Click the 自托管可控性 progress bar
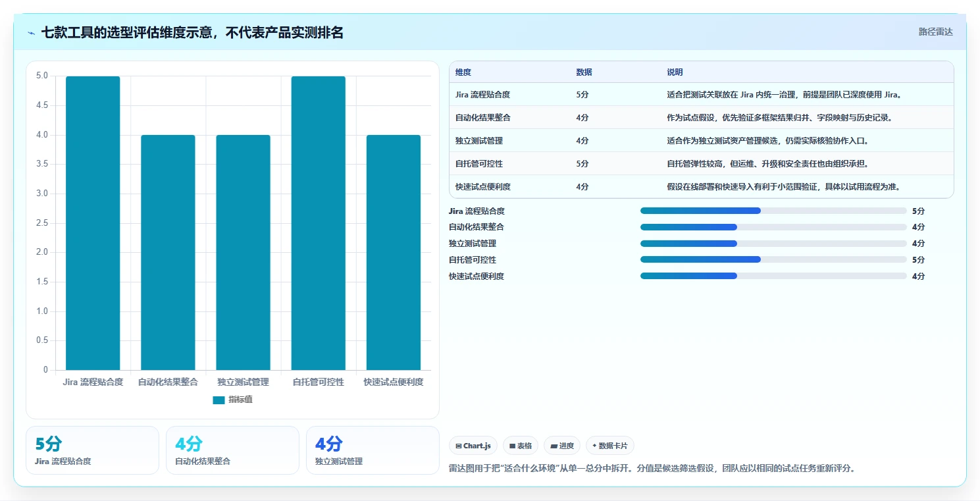Image resolution: width=980 pixels, height=501 pixels. 773,260
